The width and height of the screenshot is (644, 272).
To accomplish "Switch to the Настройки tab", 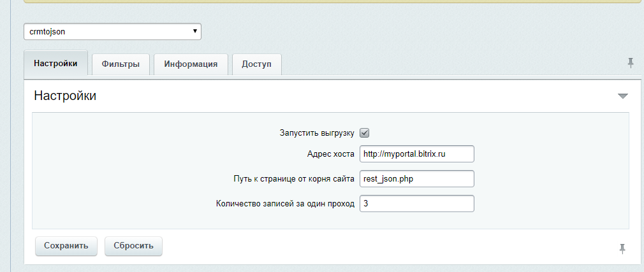I will click(x=55, y=64).
